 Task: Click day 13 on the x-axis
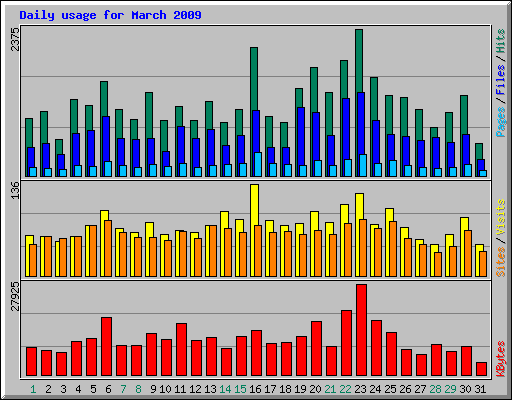[x=210, y=389]
